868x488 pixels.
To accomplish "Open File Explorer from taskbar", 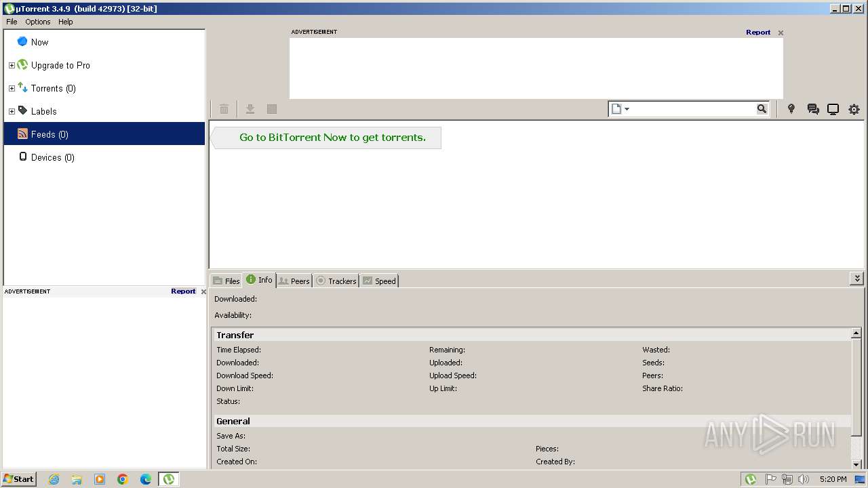I will (x=77, y=479).
